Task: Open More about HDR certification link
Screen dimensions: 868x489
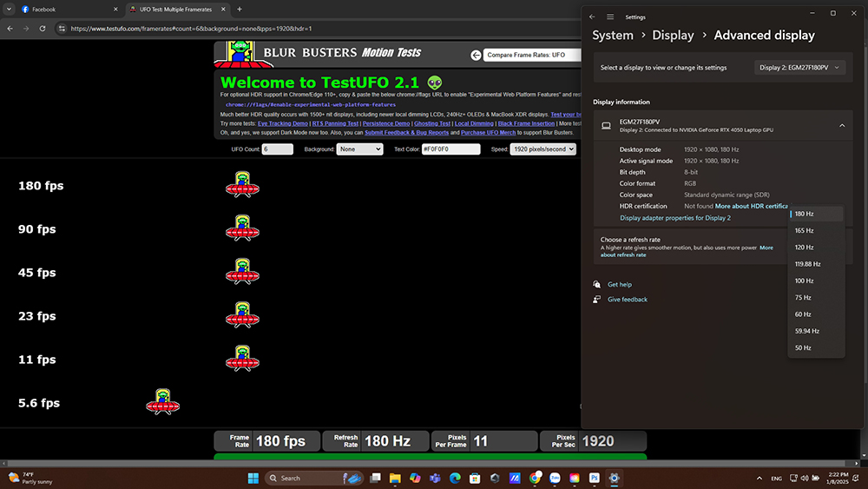Action: pyautogui.click(x=751, y=206)
